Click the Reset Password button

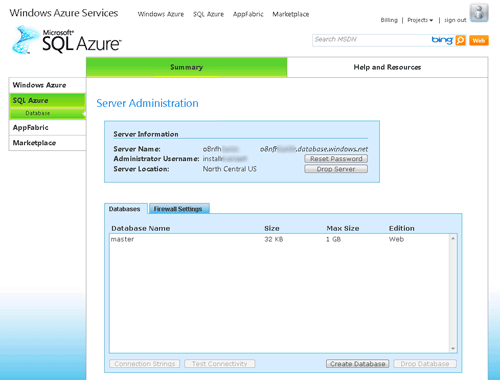tap(336, 159)
